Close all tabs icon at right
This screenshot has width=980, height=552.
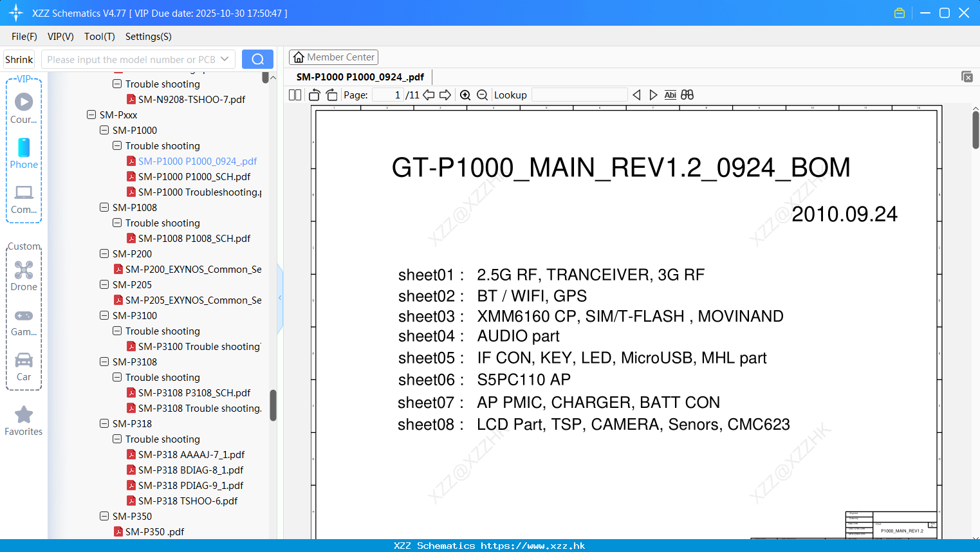pos(967,77)
